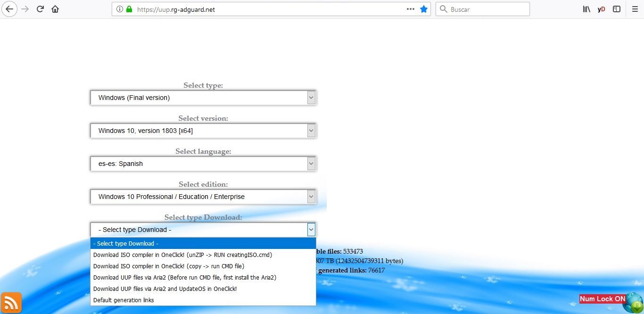Viewport: 644px width, 314px height.
Task: Open the es-es Spanish language dropdown
Action: click(x=203, y=164)
